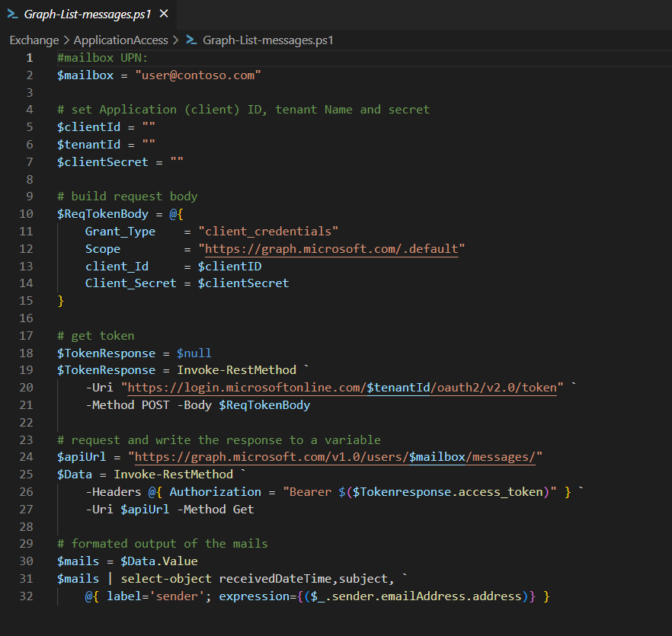Screen dimensions: 672x636
Task: Open the login.microsoftonline.com token URL
Action: click(342, 388)
